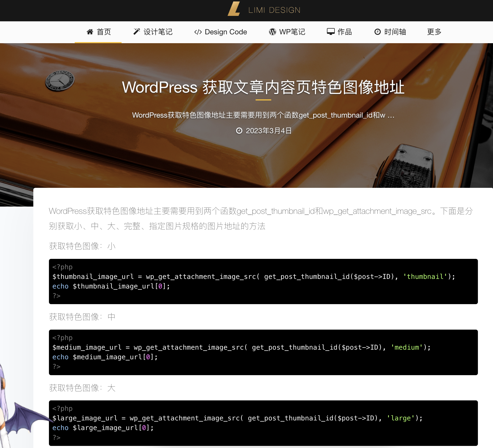Click the echo $thumbnail_image_url[0] line
Screen dimensions: 493x448
coord(111,286)
